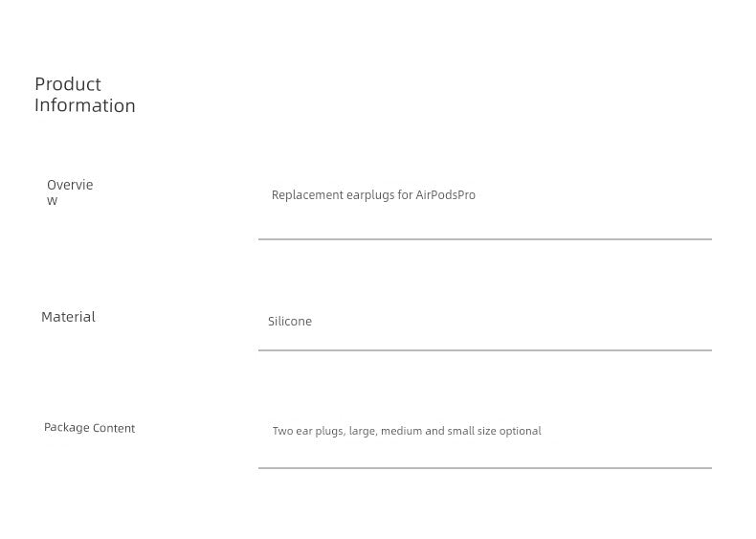Click the divider line below the package content text
The width and height of the screenshot is (756, 539).
(484, 468)
